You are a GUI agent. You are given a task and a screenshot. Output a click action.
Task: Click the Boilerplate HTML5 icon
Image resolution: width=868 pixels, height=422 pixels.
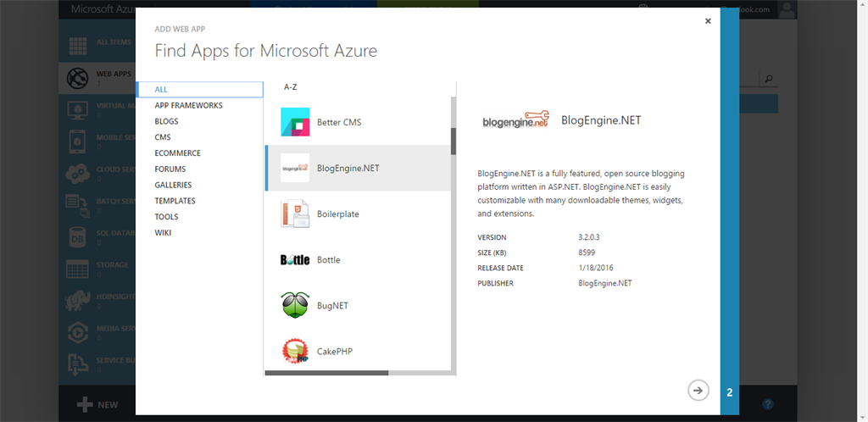[x=295, y=214]
